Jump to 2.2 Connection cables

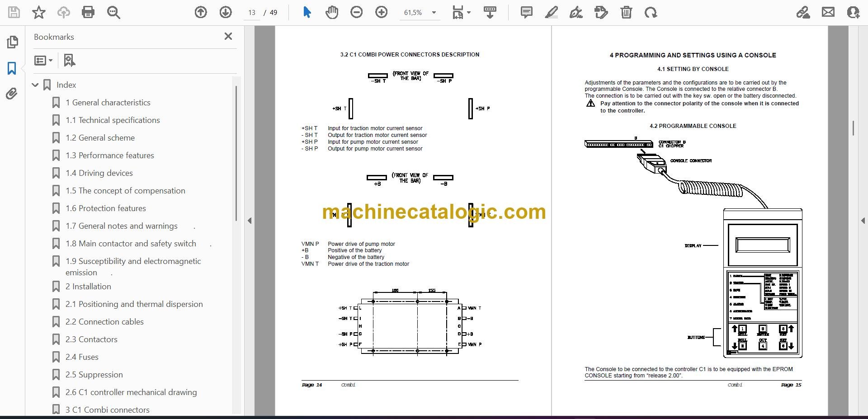click(x=104, y=322)
